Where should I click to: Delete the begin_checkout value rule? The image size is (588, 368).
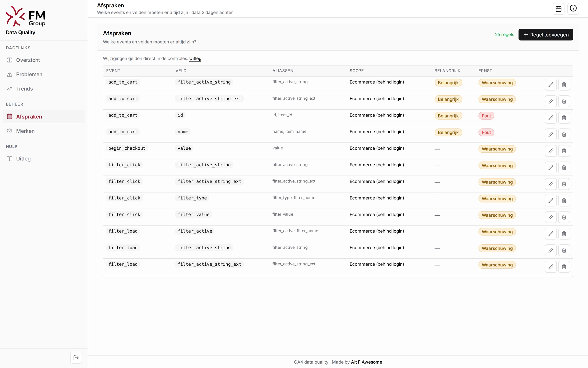tap(564, 151)
